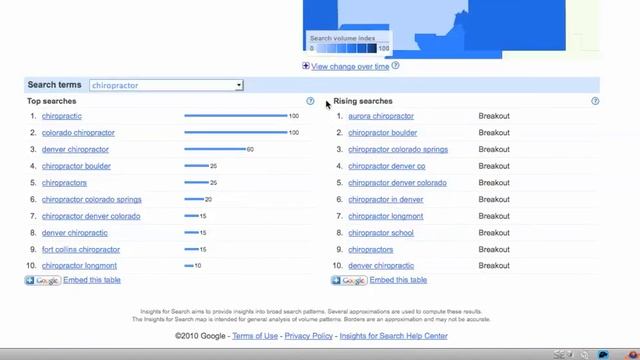Screen dimensions: 640x360
Task: Open chiropractor denver colorado in Rising searches
Action: [397, 183]
